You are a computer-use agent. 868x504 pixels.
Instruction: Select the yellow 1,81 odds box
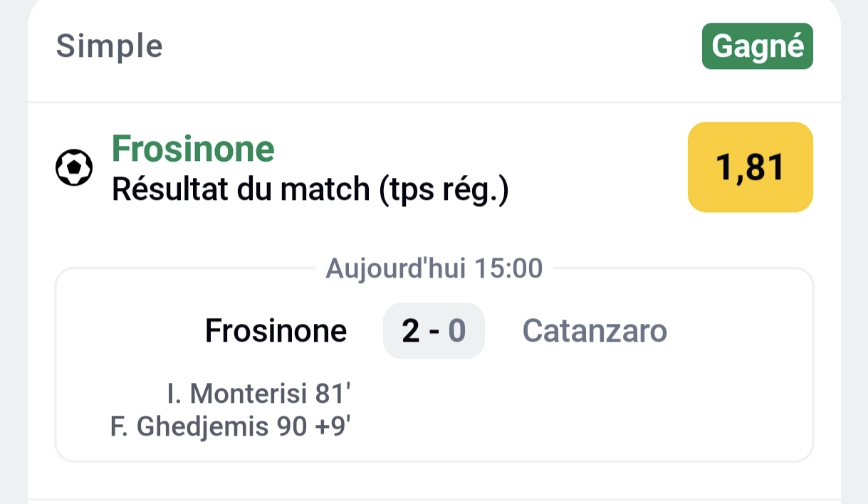pyautogui.click(x=750, y=167)
